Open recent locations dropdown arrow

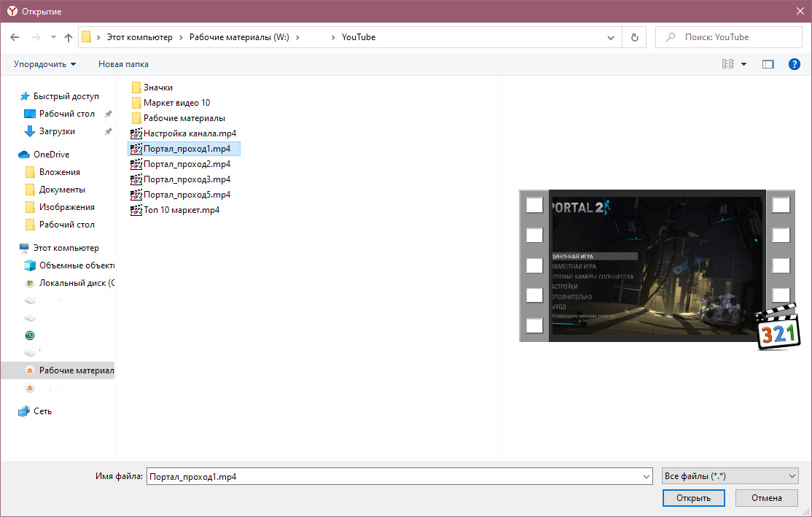[x=53, y=37]
